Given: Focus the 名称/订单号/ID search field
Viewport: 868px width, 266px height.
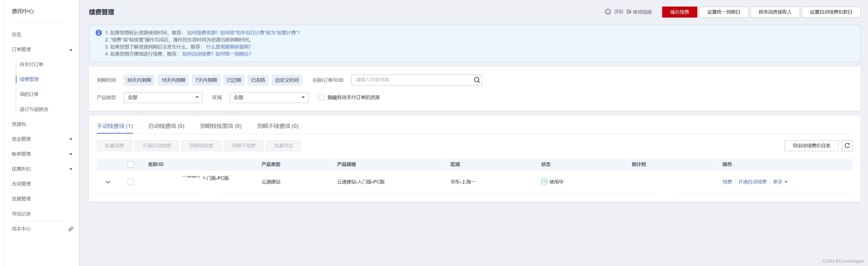Looking at the screenshot, I should [416, 80].
